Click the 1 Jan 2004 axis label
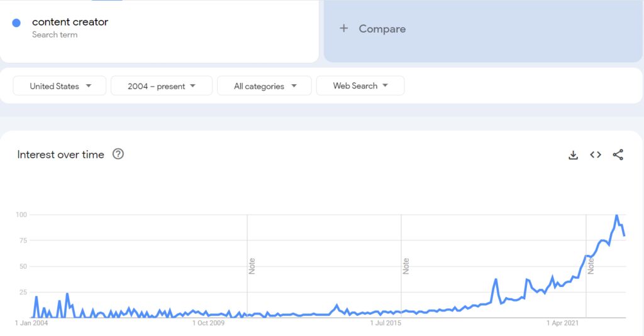Viewport: 644px width, 336px height. (31, 323)
